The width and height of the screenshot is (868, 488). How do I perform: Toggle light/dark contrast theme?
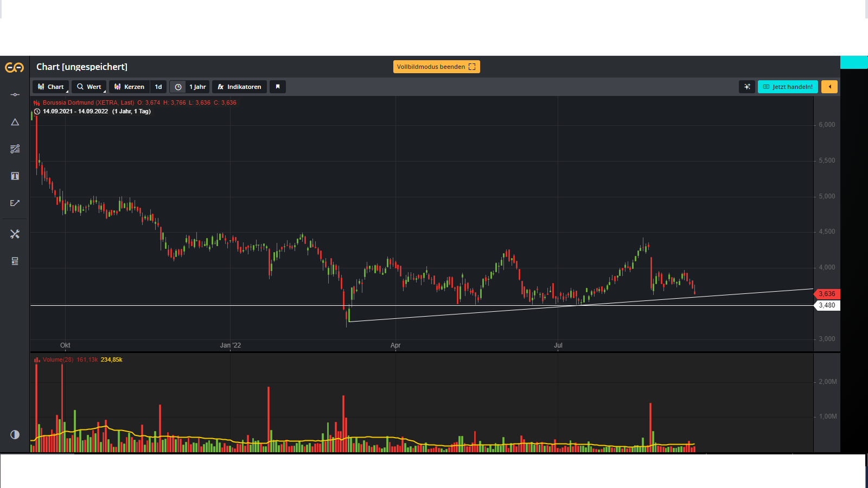(x=15, y=434)
